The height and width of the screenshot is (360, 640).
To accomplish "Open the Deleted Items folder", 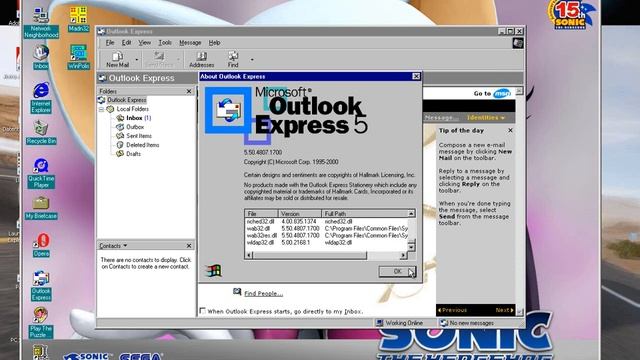I will (x=142, y=145).
